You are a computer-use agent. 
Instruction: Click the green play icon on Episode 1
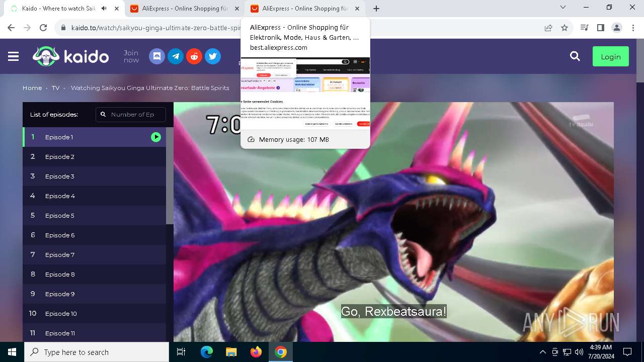(156, 137)
